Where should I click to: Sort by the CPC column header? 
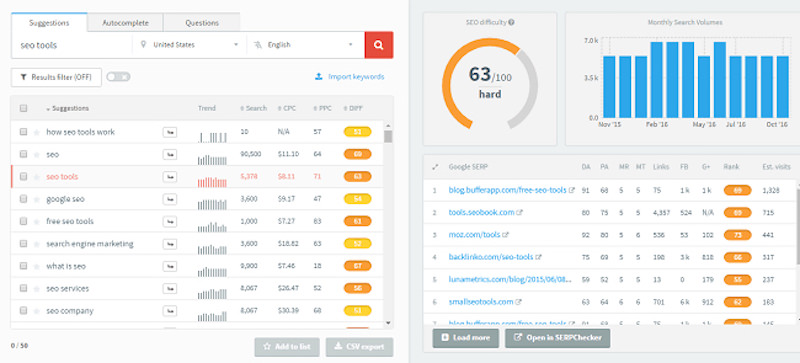287,108
